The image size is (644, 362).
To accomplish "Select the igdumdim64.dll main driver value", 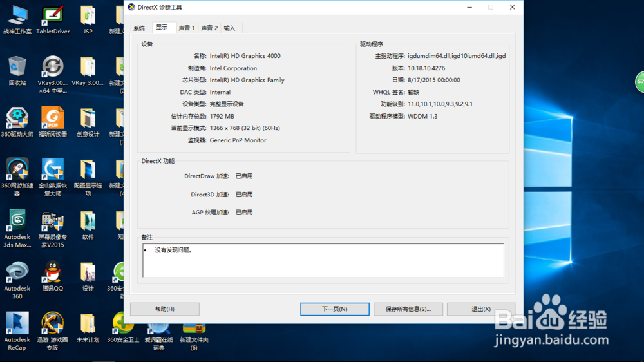I will [x=457, y=56].
